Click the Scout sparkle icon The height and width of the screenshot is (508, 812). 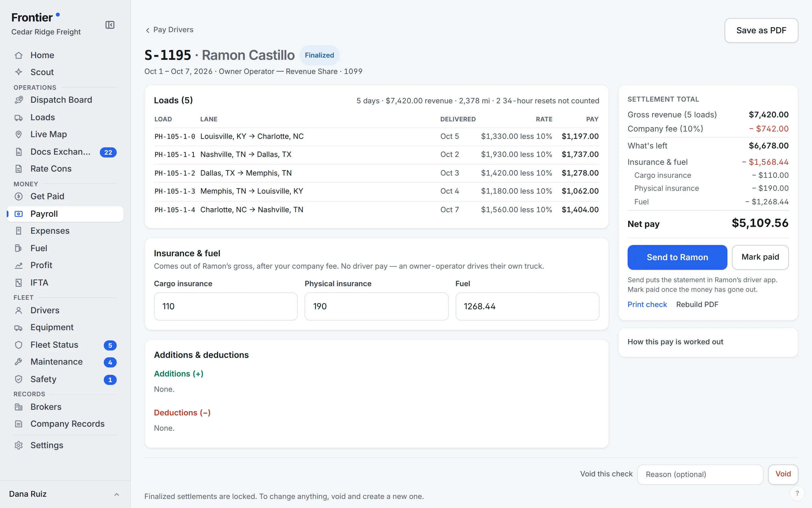(x=19, y=72)
